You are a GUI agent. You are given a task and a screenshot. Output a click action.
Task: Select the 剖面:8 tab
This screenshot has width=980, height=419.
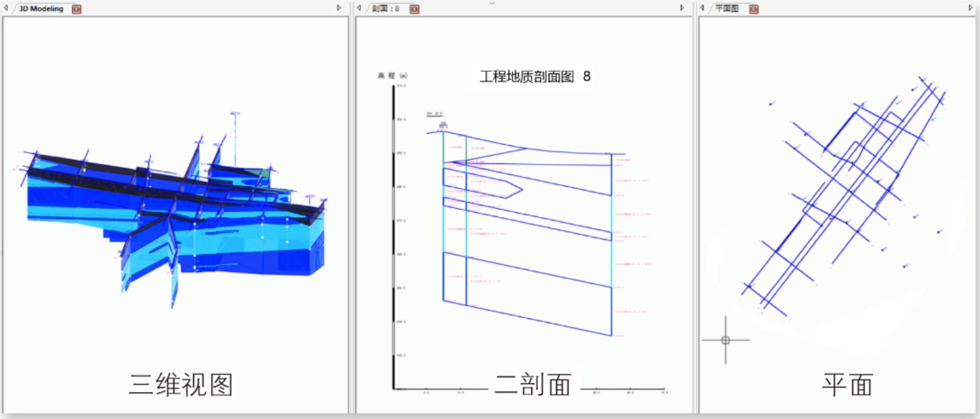[385, 9]
